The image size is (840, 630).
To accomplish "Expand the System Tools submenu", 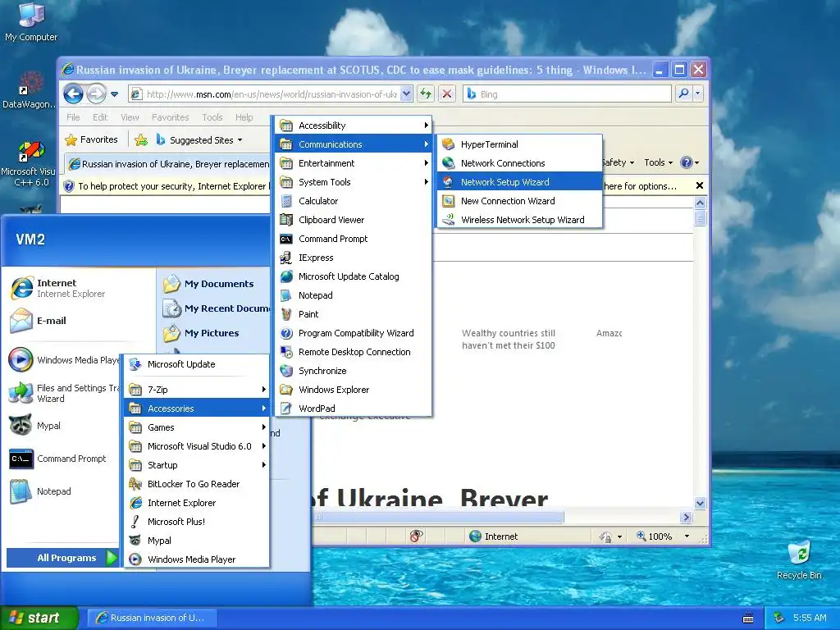I will [354, 182].
